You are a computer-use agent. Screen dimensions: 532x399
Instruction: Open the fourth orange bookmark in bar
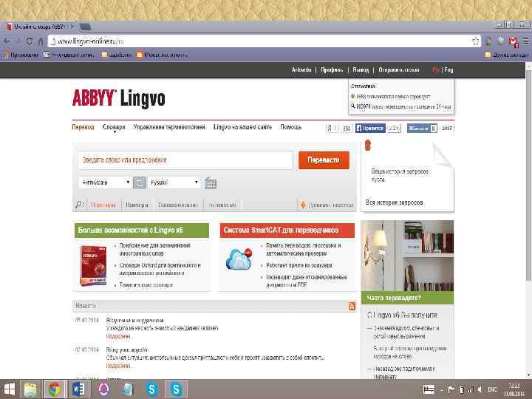(x=162, y=55)
